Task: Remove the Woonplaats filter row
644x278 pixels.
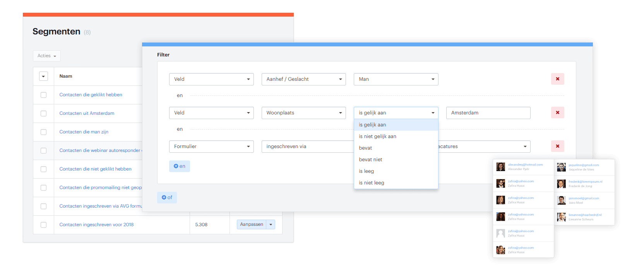Action: coord(557,113)
